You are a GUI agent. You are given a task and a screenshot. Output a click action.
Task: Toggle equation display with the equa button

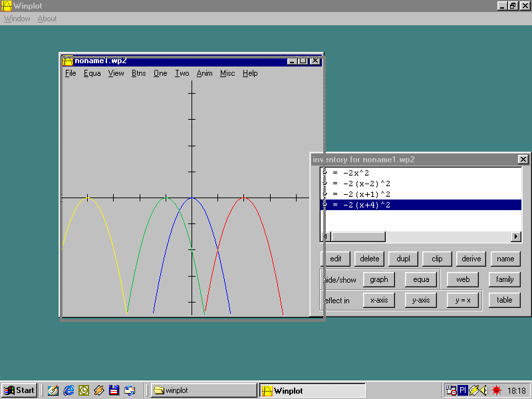pos(421,279)
